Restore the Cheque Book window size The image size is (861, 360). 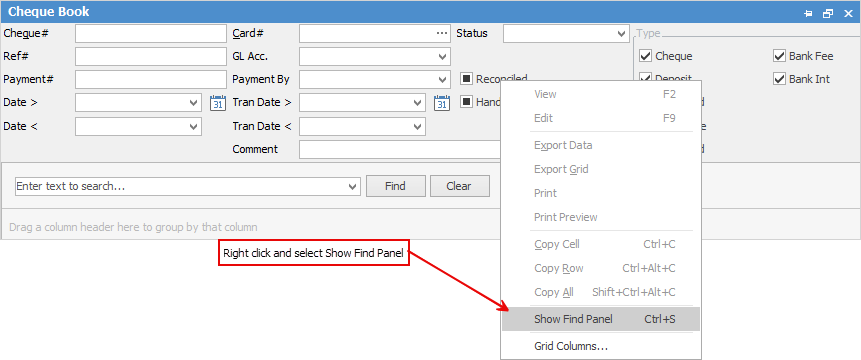[828, 13]
